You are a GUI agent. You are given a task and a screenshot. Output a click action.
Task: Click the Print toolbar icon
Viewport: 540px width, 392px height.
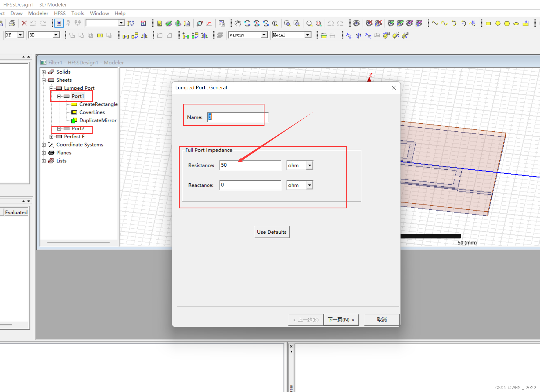click(12, 23)
